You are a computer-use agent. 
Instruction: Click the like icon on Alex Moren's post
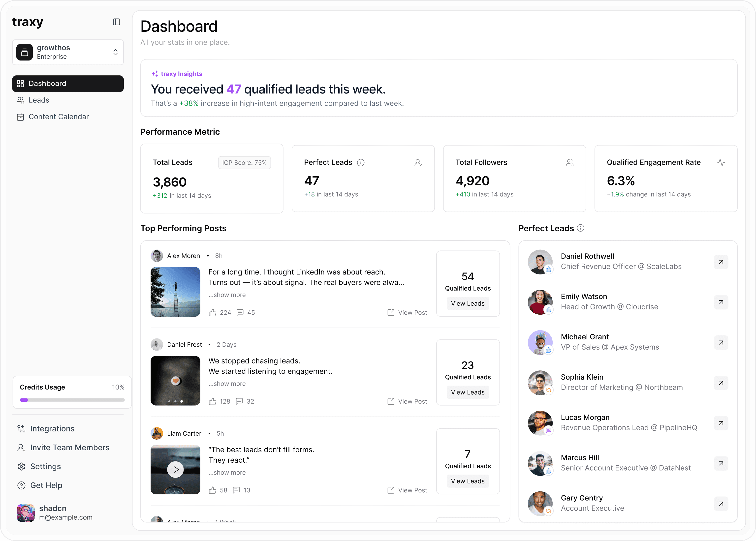click(213, 312)
